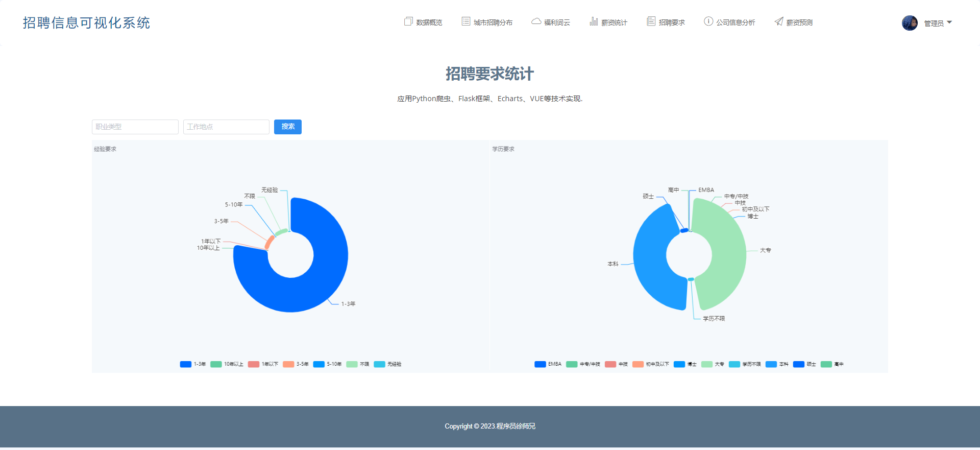Click the 无经验 callout label beside the experience donut
Image resolution: width=980 pixels, height=450 pixels.
269,190
